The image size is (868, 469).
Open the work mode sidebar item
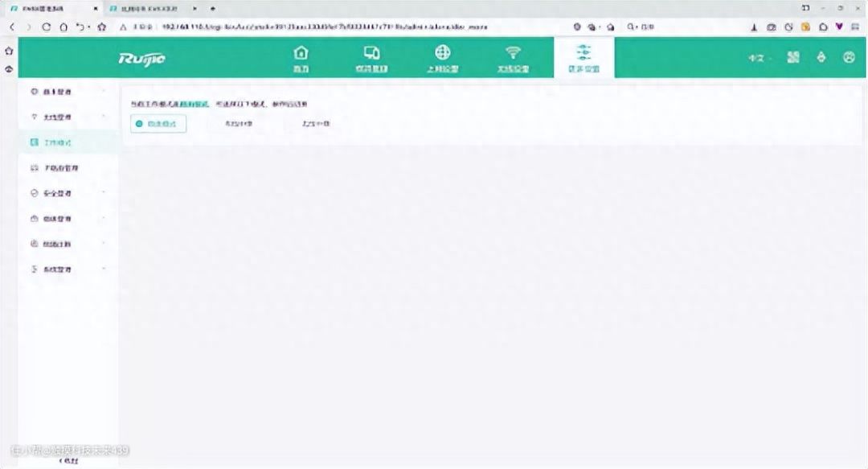pyautogui.click(x=57, y=142)
